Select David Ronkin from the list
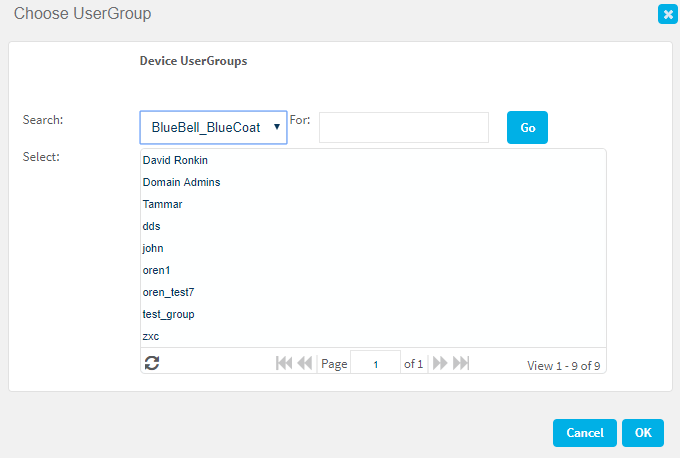Screen dimensions: 680x458 (x=175, y=160)
